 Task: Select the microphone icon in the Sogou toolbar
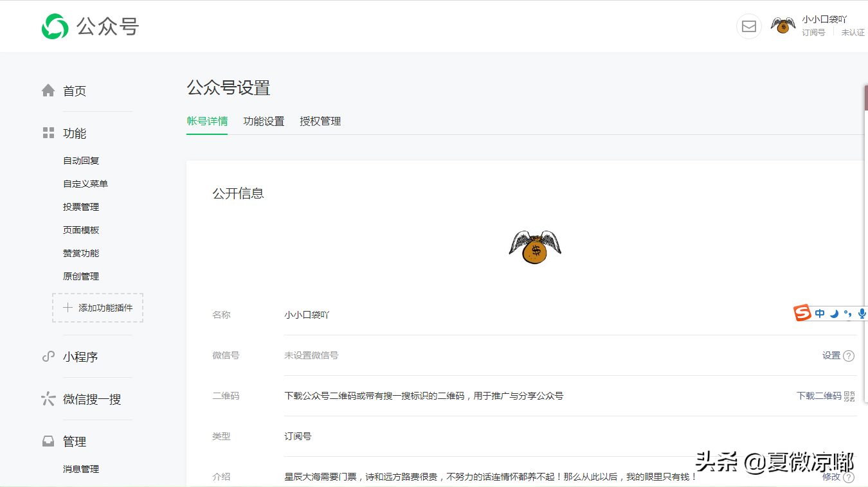862,314
